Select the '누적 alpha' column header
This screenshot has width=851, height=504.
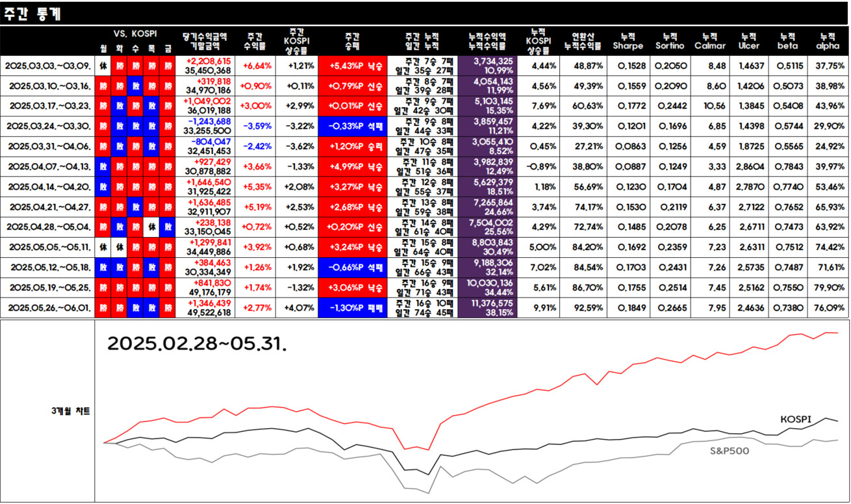click(x=827, y=42)
